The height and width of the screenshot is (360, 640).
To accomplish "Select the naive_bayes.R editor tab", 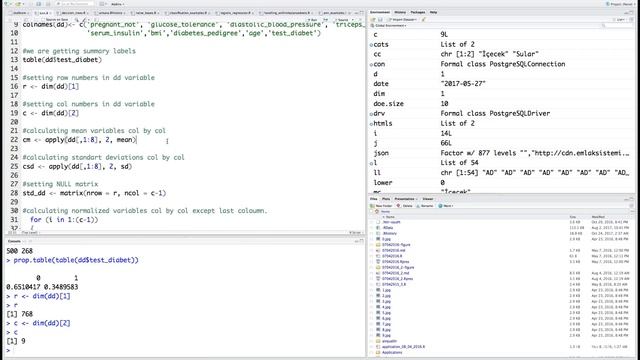I will coord(146,13).
